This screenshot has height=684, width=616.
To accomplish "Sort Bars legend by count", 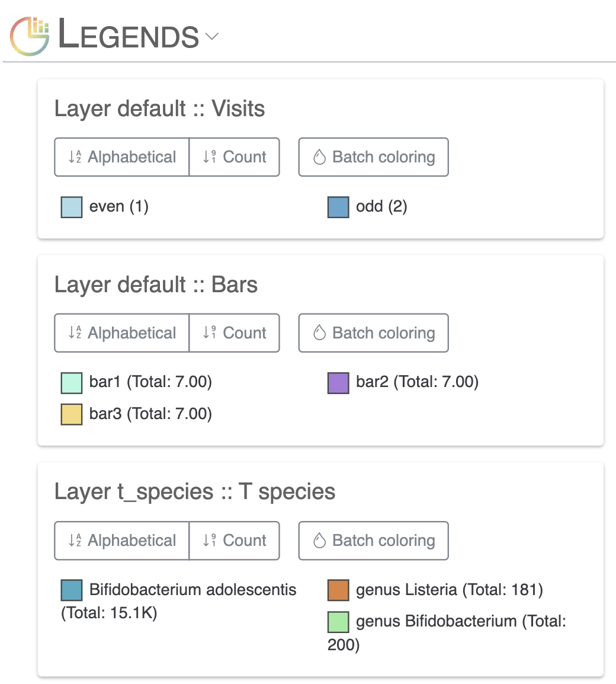I will [235, 333].
